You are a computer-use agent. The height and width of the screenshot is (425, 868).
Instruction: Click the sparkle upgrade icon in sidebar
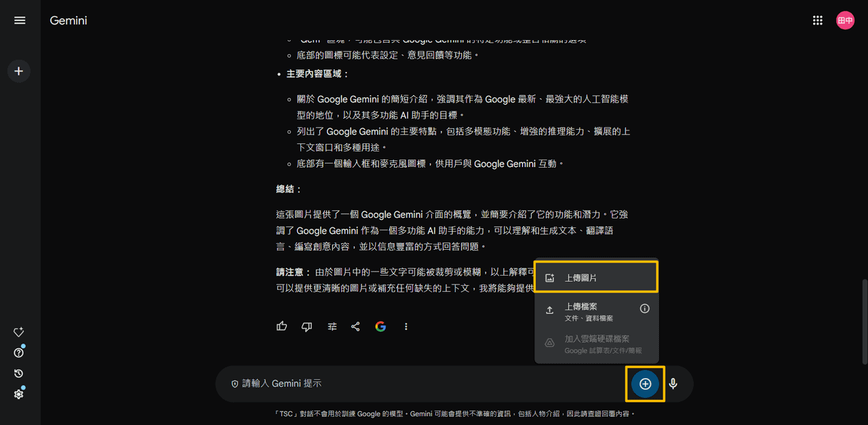(x=18, y=332)
